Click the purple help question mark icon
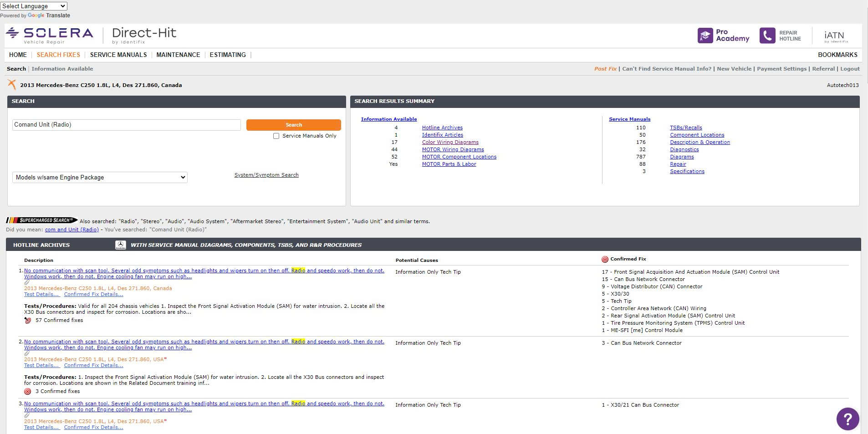This screenshot has width=868, height=434. 848,419
